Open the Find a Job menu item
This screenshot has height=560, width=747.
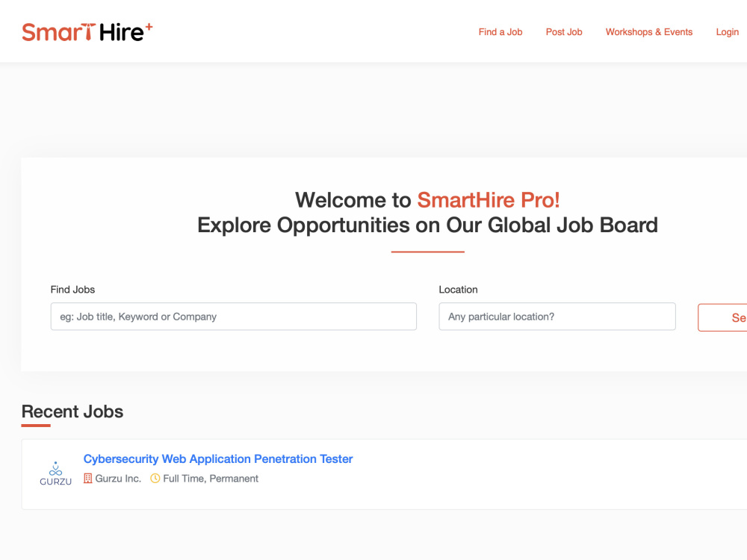coord(500,32)
